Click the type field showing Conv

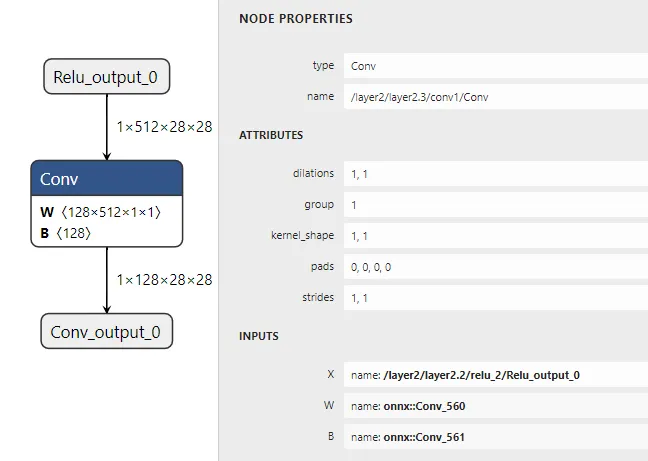(495, 66)
